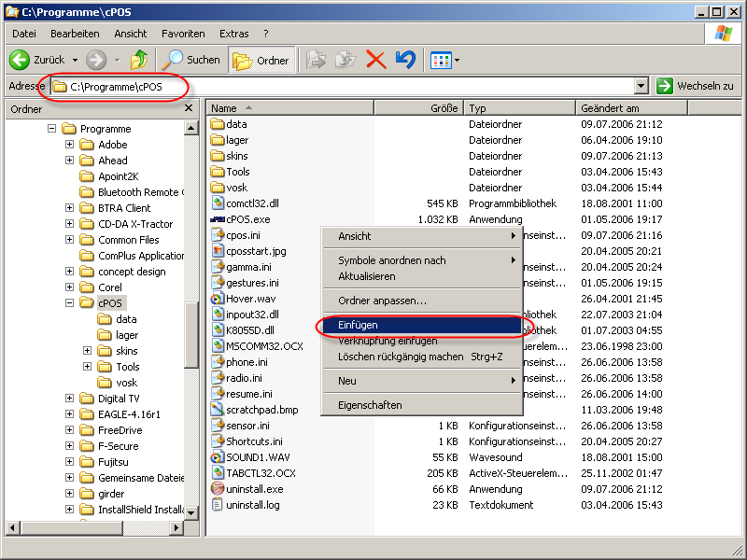Click the comctl32.dll file icon

218,203
